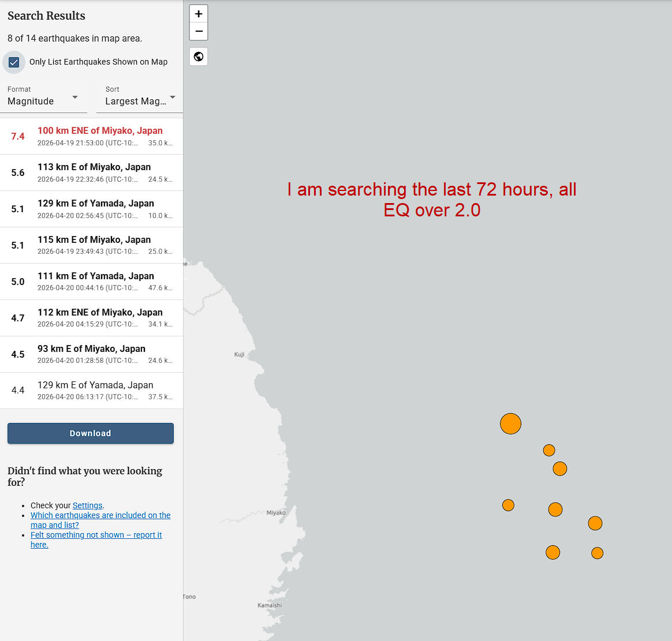
Task: Zoom out on the map
Action: (199, 31)
